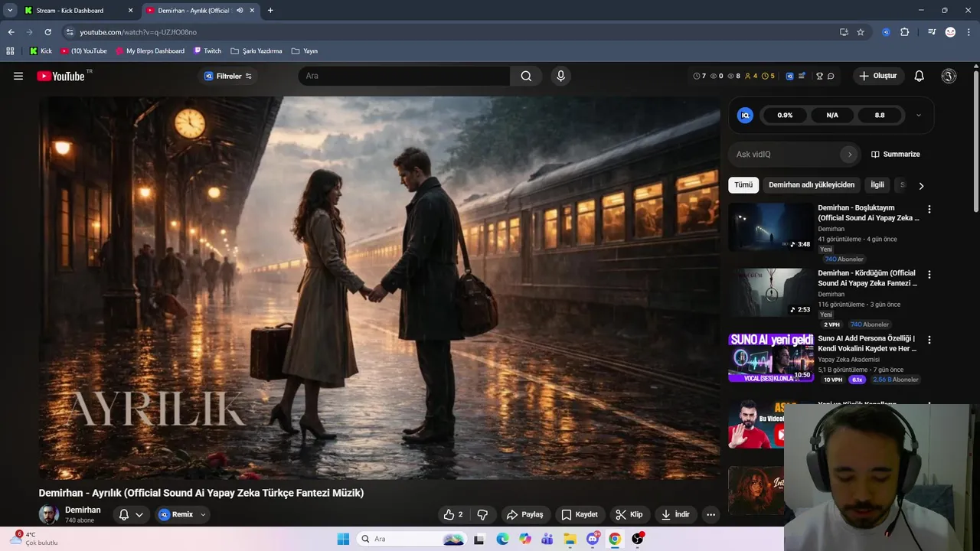Select the Tümü chip
Image resolution: width=980 pixels, height=551 pixels.
(x=743, y=184)
